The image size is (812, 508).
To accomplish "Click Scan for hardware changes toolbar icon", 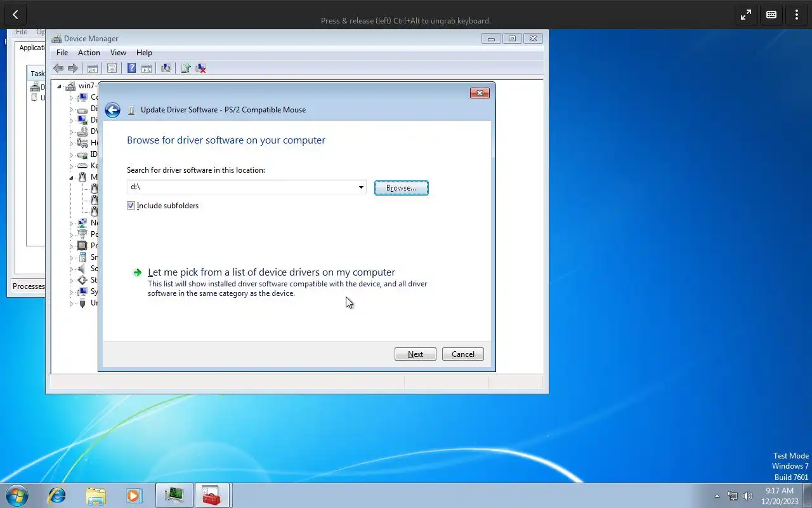I will [166, 68].
